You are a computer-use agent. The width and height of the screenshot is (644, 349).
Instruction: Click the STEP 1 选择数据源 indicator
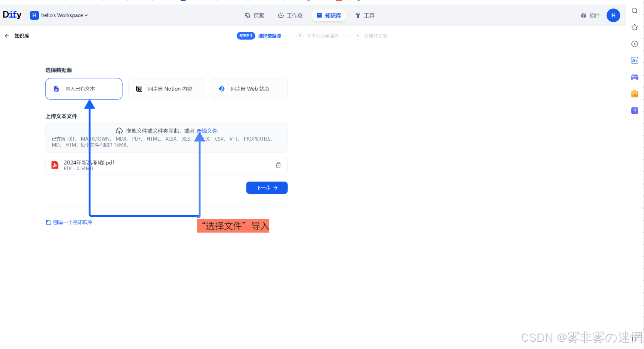pos(259,36)
